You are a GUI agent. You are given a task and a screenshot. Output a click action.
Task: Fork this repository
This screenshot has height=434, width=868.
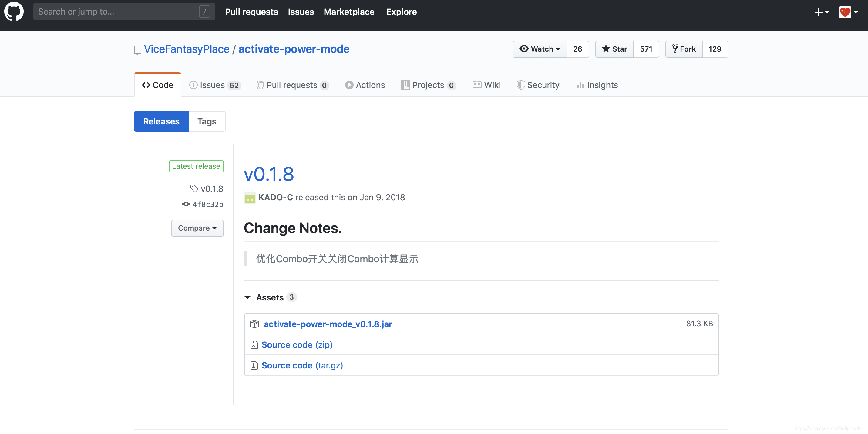(684, 49)
